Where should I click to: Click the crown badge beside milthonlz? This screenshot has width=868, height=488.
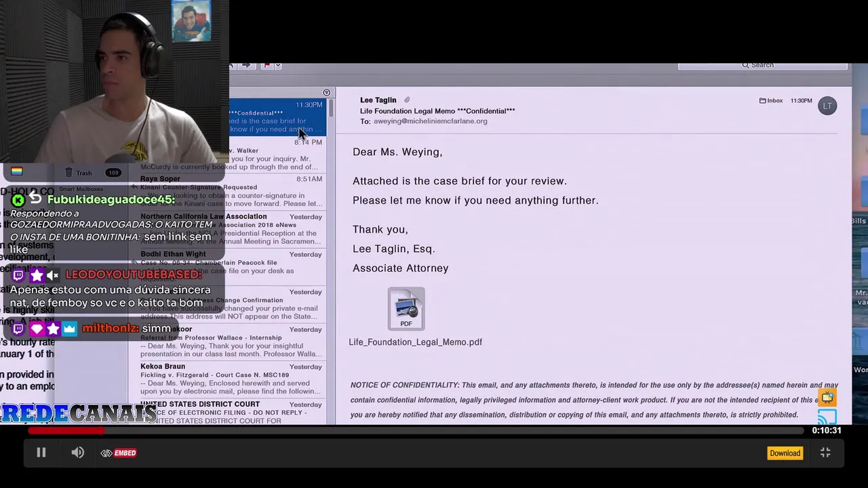pos(70,329)
